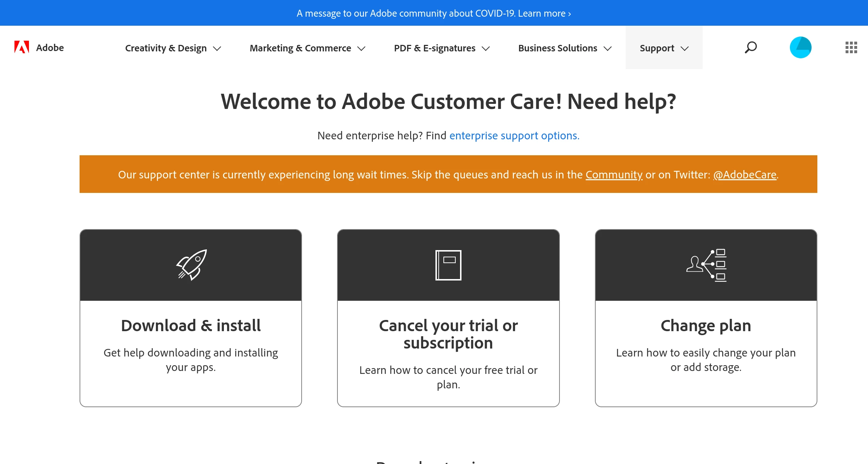Click the notebook icon on Cancel card
The image size is (868, 464).
[448, 265]
